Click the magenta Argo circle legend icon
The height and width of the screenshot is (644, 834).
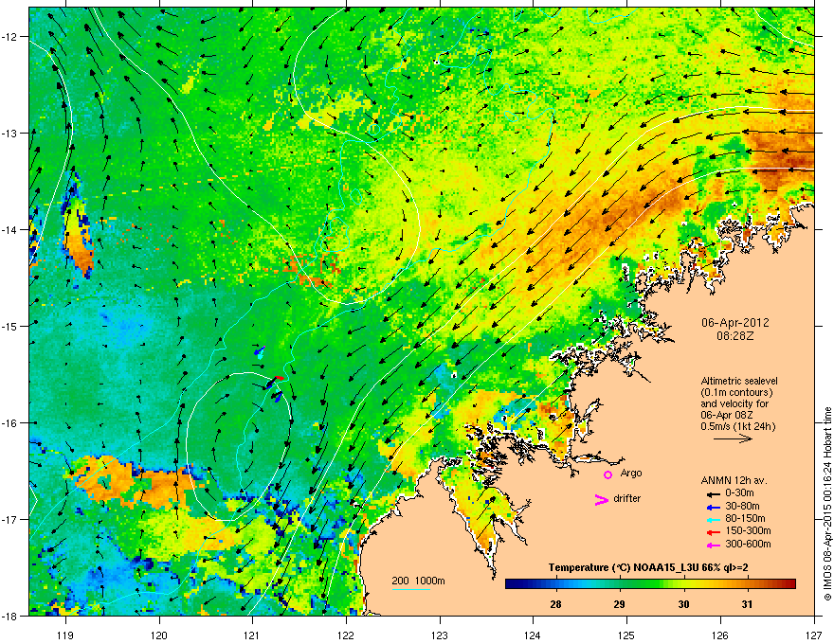607,474
